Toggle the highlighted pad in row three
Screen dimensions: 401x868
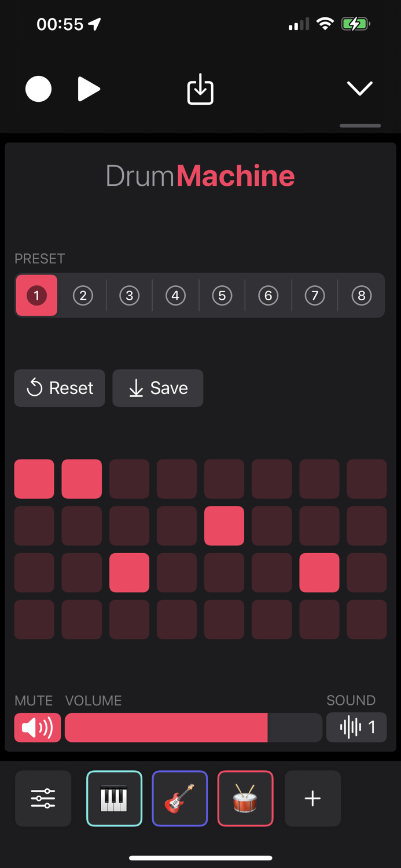[x=129, y=573]
